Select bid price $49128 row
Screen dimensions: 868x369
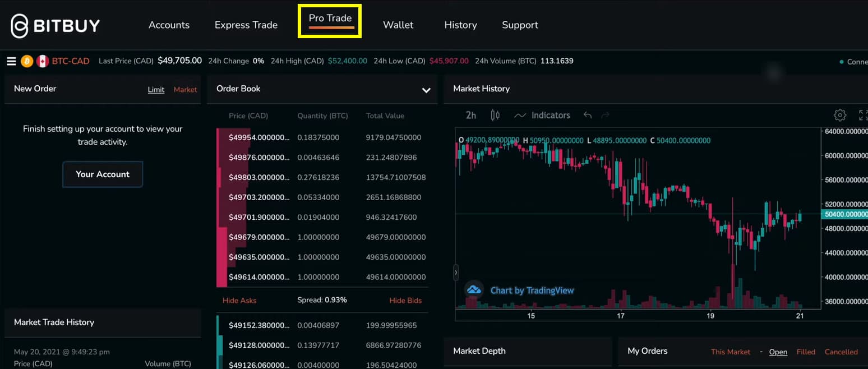click(x=322, y=345)
